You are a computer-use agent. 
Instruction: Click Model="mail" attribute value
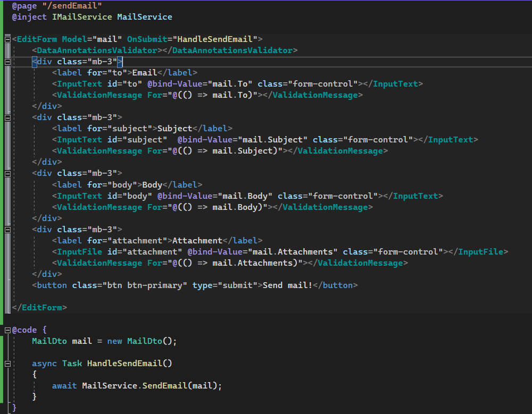click(x=107, y=39)
